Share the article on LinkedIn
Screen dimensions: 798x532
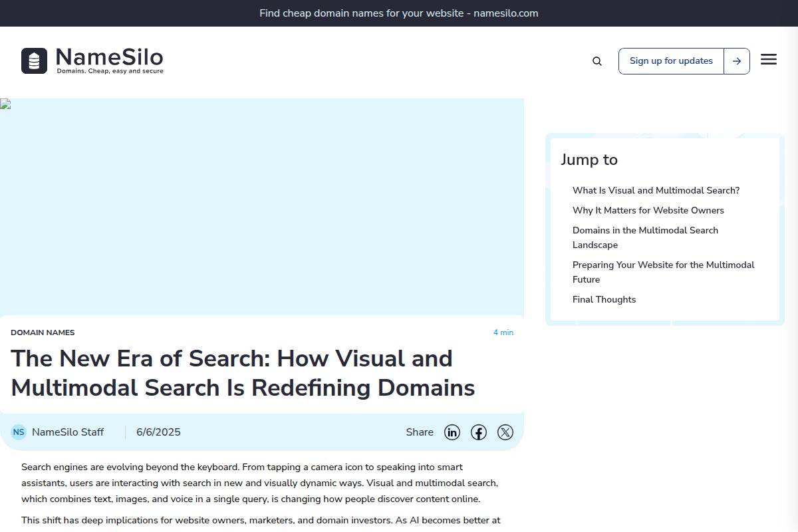[x=452, y=432]
